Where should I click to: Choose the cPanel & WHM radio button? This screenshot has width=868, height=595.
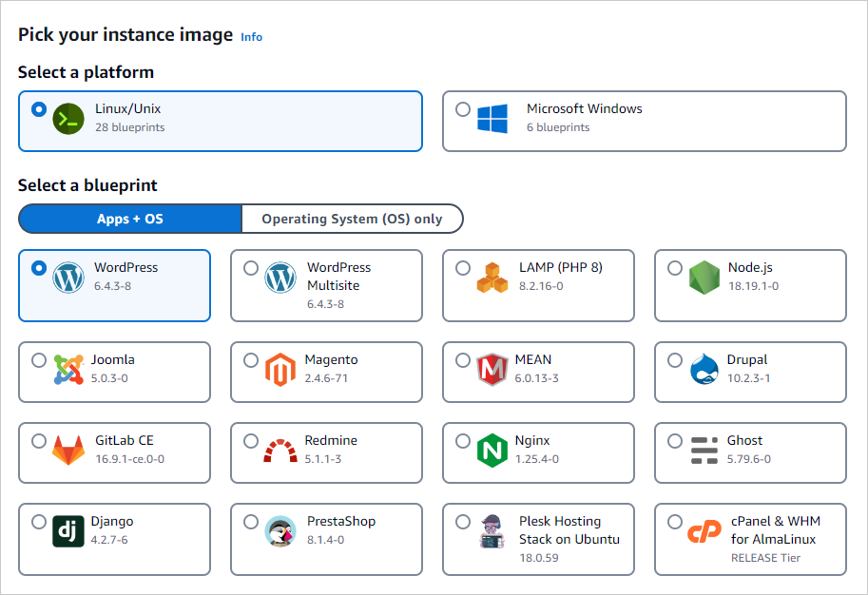tap(675, 522)
